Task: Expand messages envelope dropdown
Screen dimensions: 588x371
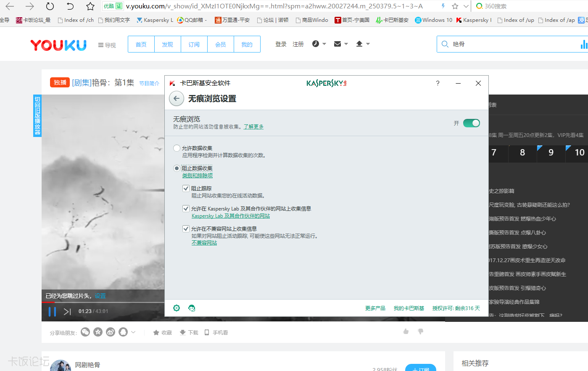Action: click(x=341, y=44)
